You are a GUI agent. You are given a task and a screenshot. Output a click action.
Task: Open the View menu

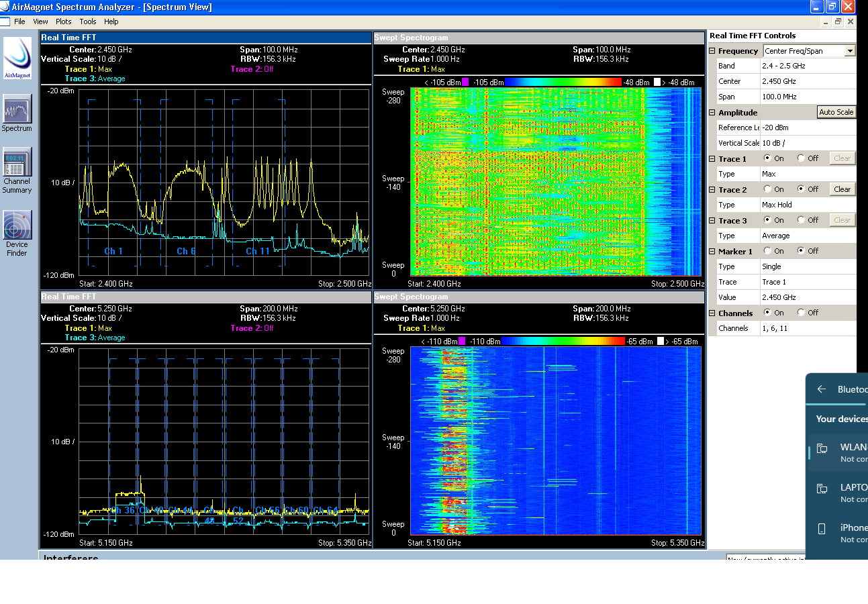40,21
